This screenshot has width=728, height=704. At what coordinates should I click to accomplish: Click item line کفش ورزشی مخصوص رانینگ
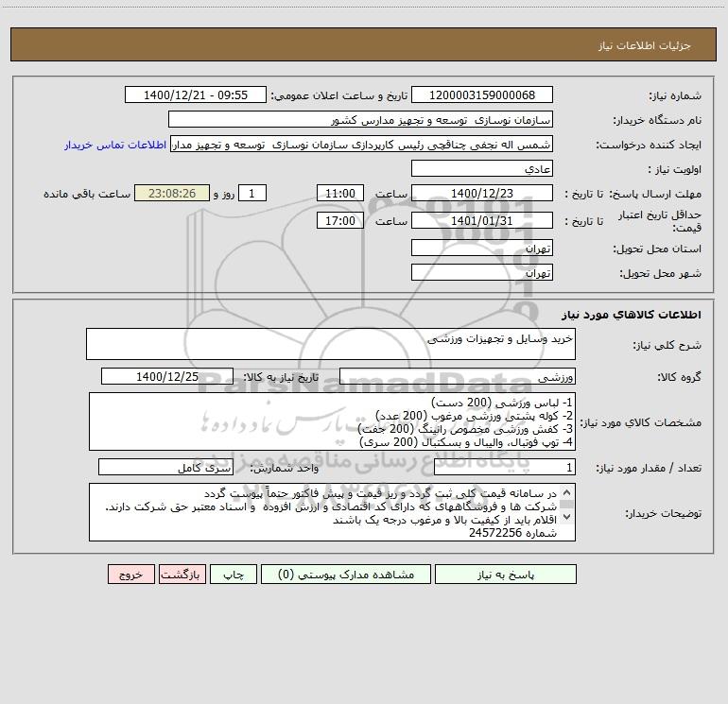tap(465, 429)
